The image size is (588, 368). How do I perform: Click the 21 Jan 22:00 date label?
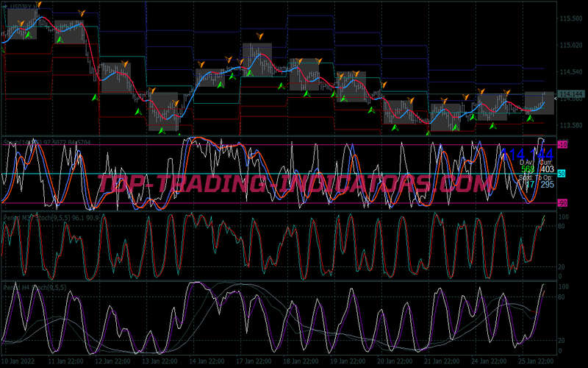442,361
